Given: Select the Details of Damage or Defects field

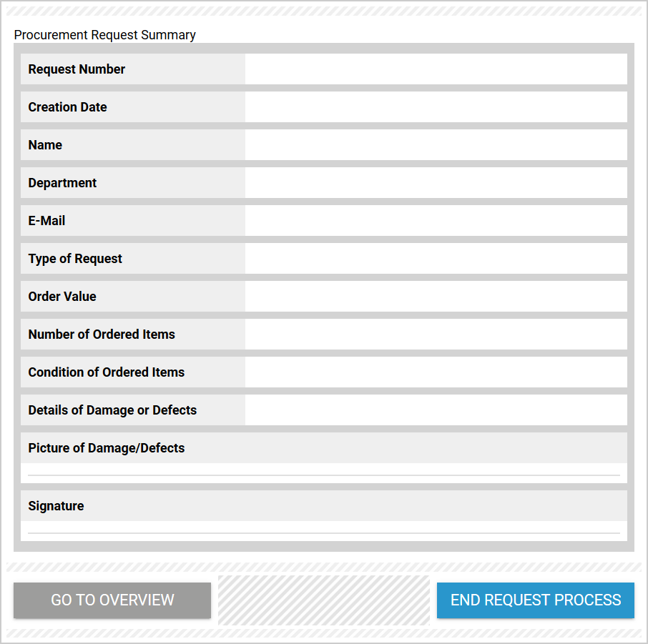Looking at the screenshot, I should click(x=436, y=410).
